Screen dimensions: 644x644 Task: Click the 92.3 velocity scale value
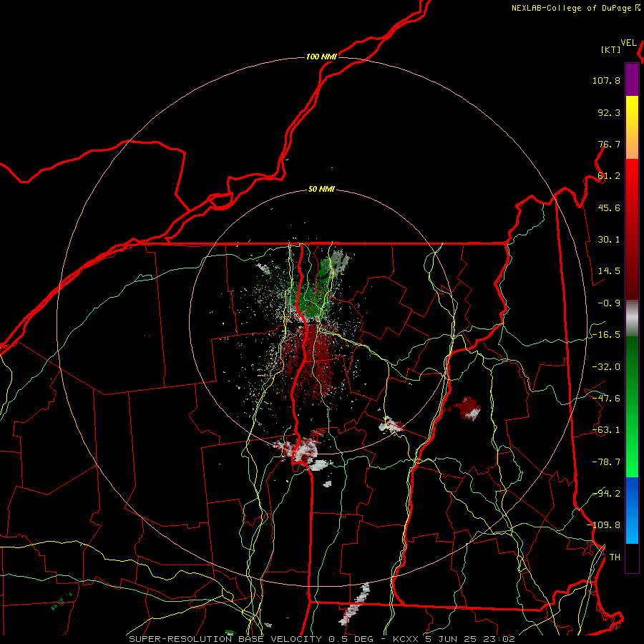tap(609, 112)
